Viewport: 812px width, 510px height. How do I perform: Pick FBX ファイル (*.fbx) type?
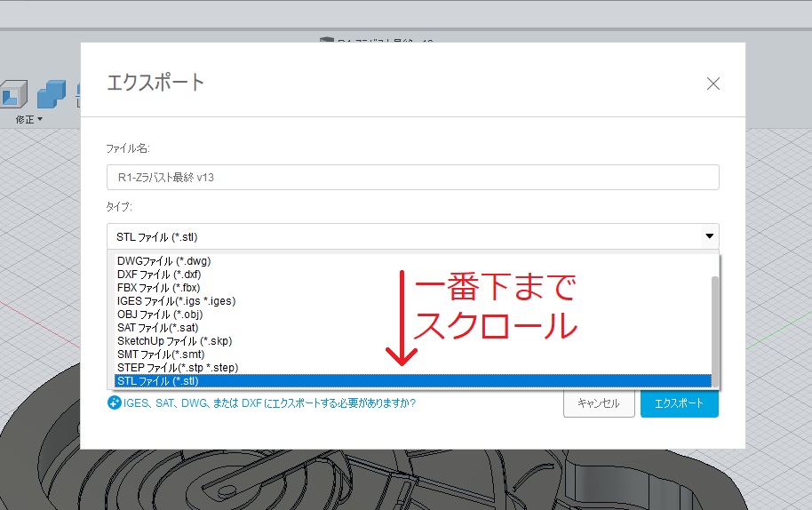[x=413, y=288]
